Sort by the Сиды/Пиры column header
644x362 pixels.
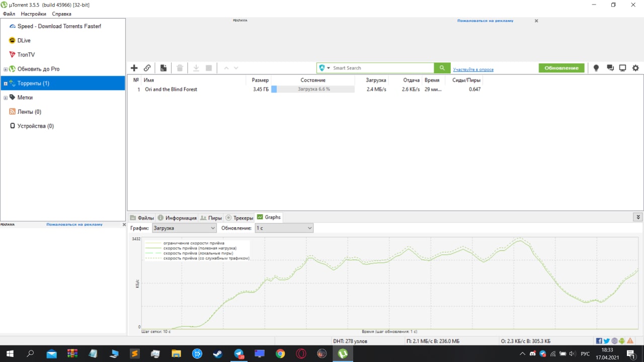466,80
